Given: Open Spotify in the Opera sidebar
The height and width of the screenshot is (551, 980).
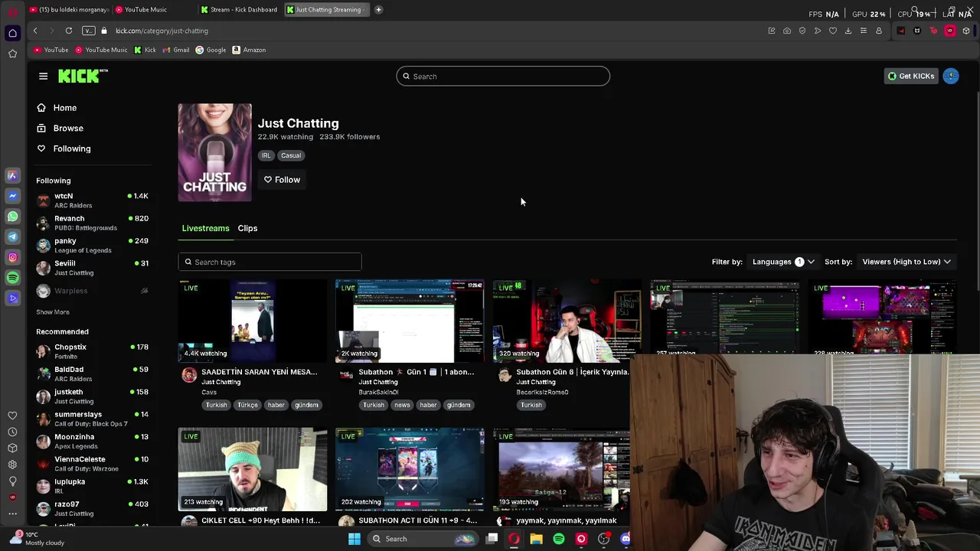Looking at the screenshot, I should [12, 278].
